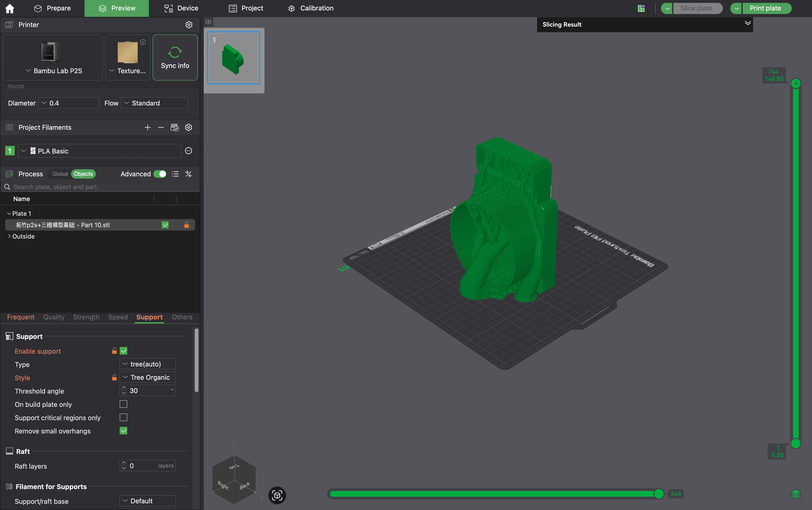
Task: Click the Bambu Lab P2S printer image
Action: [51, 51]
